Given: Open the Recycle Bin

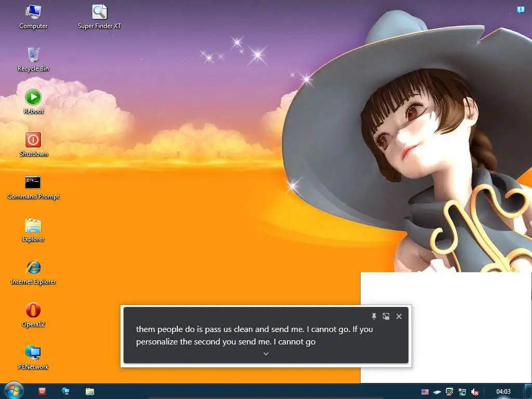Looking at the screenshot, I should pos(33,59).
